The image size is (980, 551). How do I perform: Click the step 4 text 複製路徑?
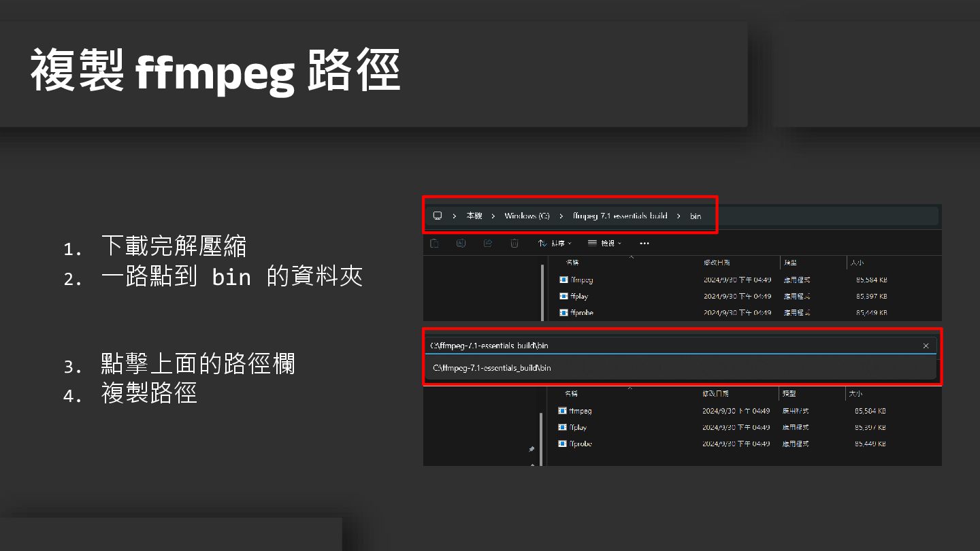click(149, 393)
